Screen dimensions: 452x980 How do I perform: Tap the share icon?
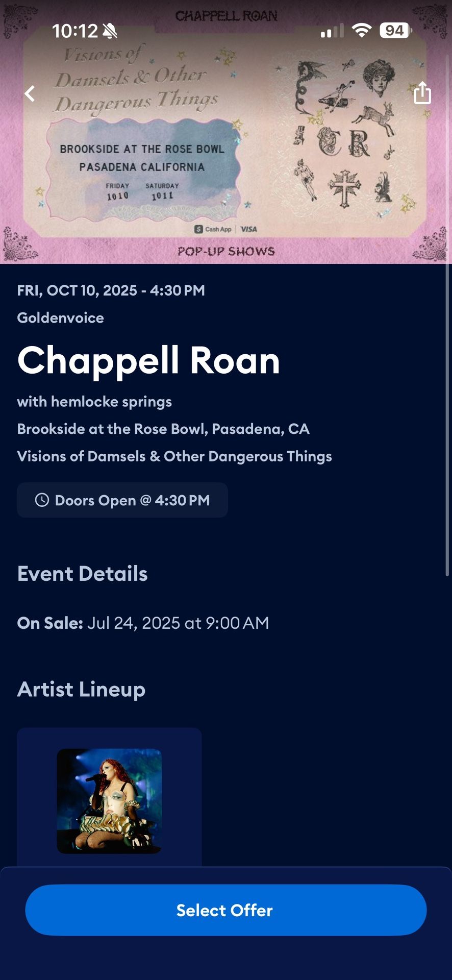click(422, 93)
